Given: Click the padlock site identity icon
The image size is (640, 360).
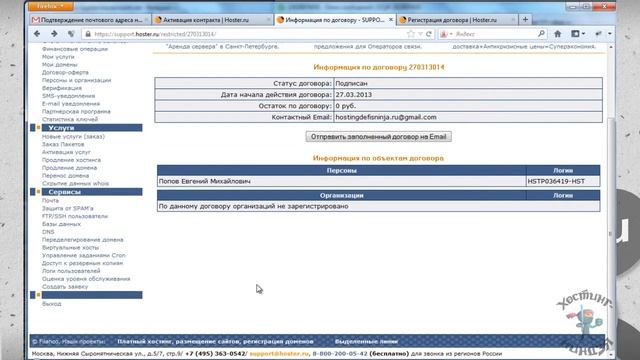Looking at the screenshot, I should [88, 34].
